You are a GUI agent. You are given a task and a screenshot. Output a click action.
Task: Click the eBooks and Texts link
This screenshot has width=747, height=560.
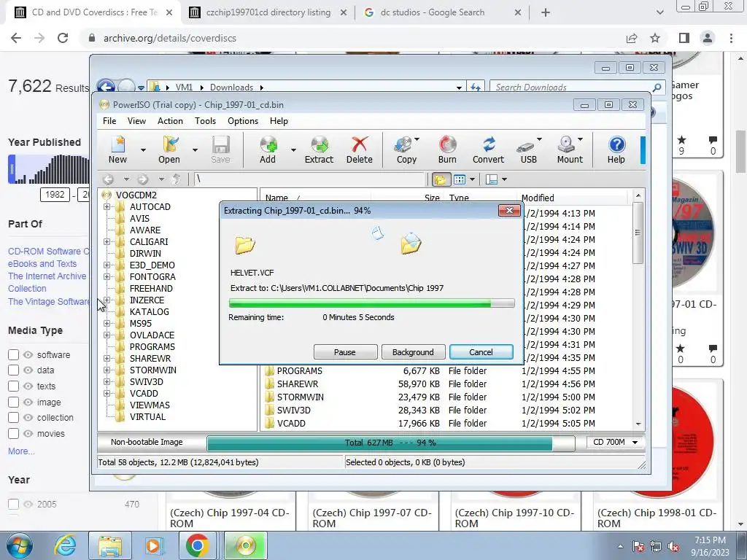pyautogui.click(x=42, y=264)
